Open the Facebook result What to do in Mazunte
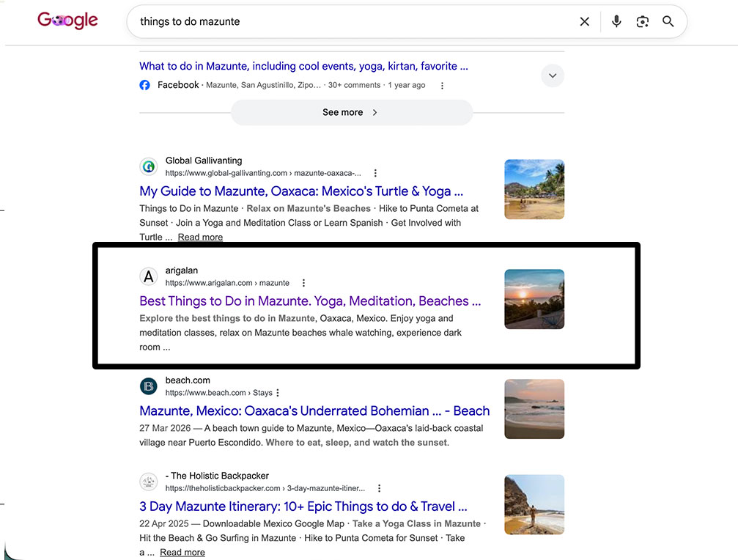This screenshot has width=738, height=560. tap(303, 66)
